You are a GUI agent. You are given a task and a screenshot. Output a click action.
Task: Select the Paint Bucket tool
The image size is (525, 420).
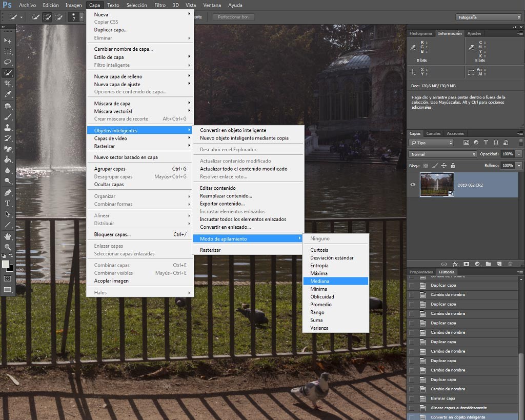(x=7, y=159)
